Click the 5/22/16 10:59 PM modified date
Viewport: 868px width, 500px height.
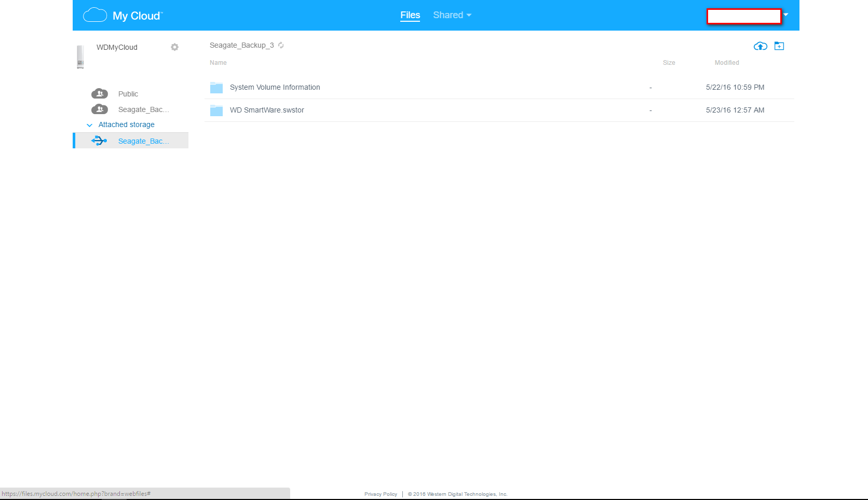[735, 87]
